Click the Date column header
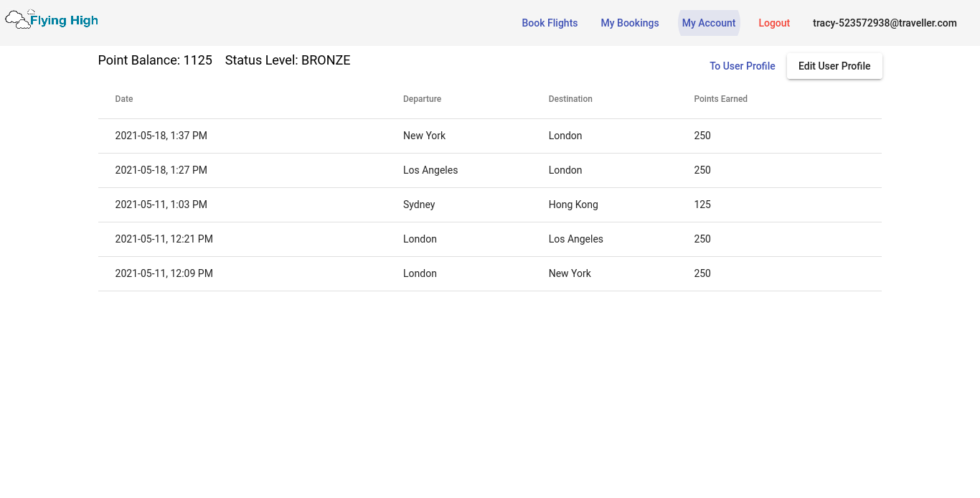The height and width of the screenshot is (498, 980). (124, 99)
